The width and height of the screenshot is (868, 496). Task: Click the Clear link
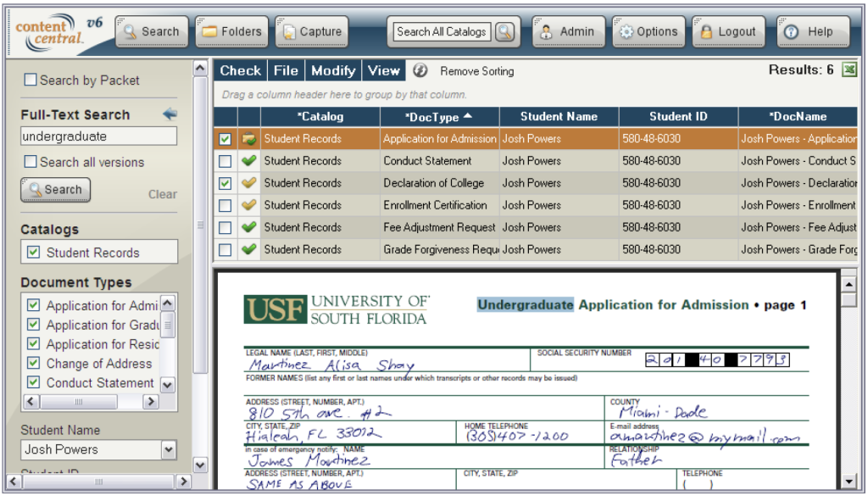(163, 194)
